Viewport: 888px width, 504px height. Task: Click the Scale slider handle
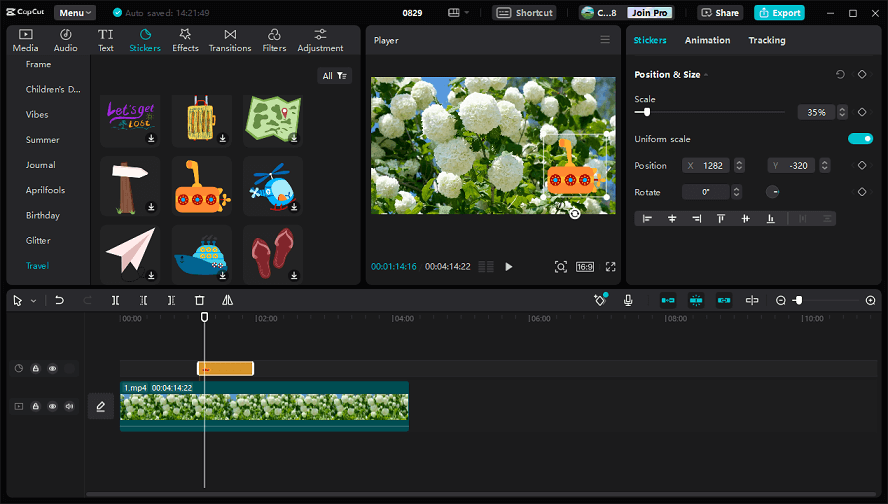click(648, 112)
